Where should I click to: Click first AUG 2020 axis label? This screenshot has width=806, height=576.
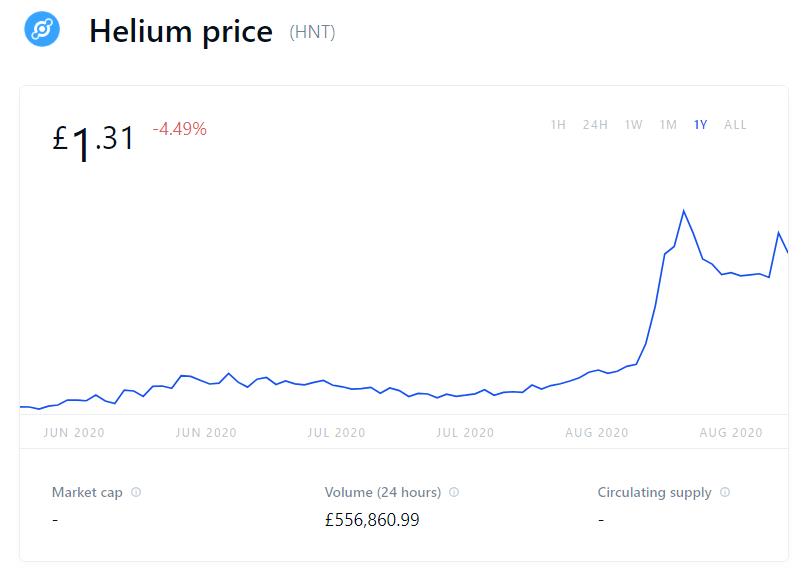tap(597, 433)
